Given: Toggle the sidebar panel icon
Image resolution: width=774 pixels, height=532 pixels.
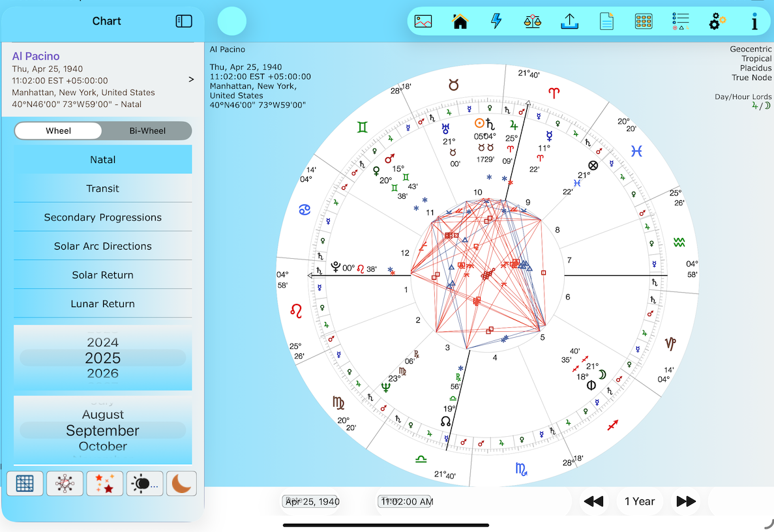Looking at the screenshot, I should (184, 21).
